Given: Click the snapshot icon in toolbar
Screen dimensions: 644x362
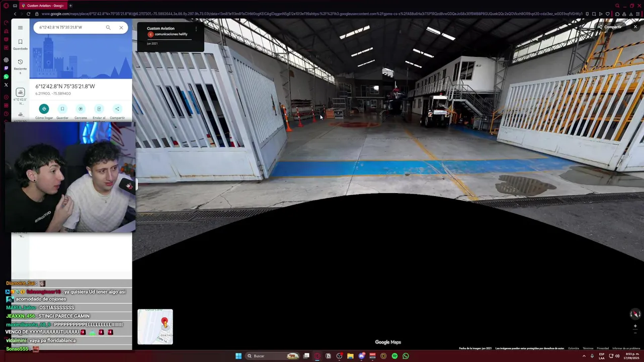Looking at the screenshot, I should (x=594, y=14).
